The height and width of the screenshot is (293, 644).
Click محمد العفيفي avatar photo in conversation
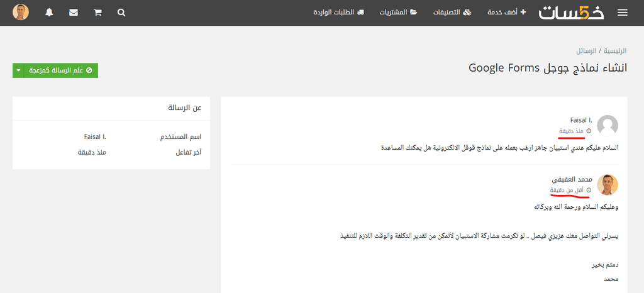tap(607, 185)
